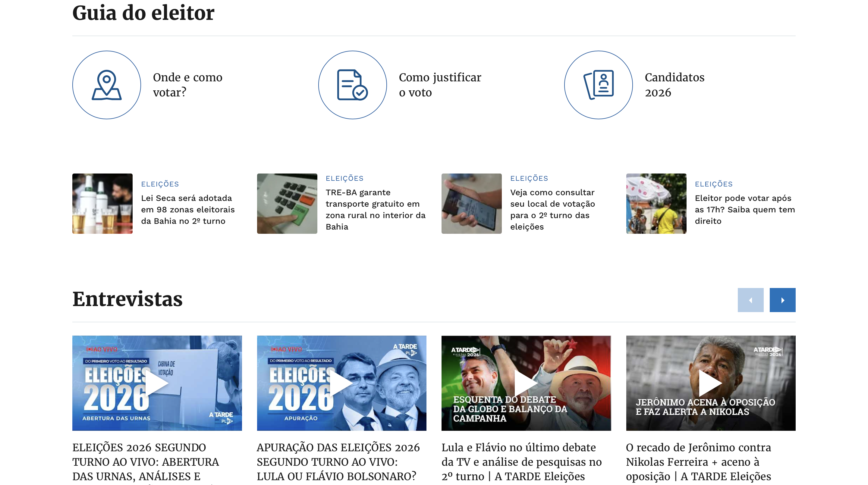Play 'Jerônimo acena à oposição' video
The width and height of the screenshot is (868, 485).
(711, 383)
